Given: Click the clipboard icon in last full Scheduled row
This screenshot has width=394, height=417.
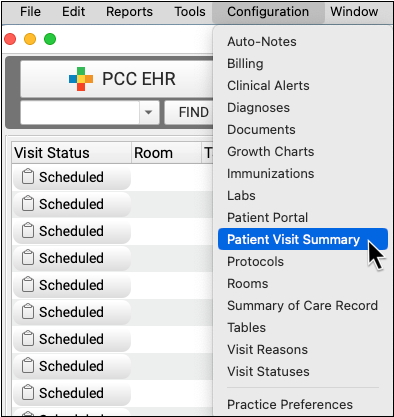Looking at the screenshot, I should (28, 392).
